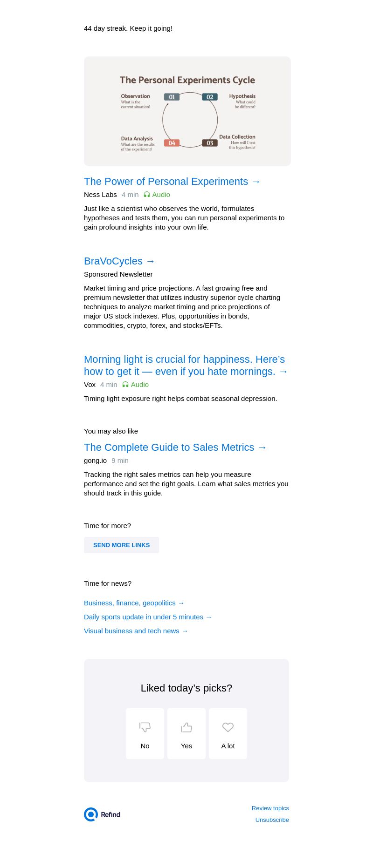Click the heart A lot icon
This screenshot has height=868, width=373.
click(228, 727)
